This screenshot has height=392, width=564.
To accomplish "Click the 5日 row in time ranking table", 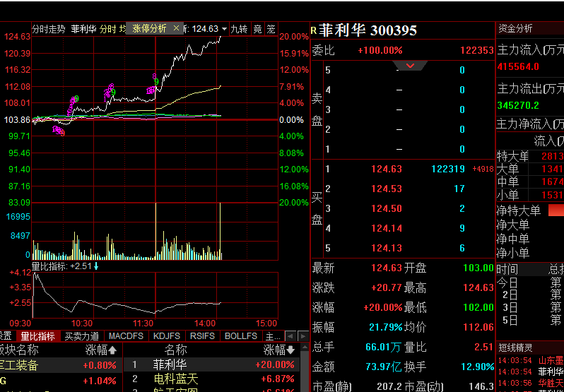I will tap(530, 319).
